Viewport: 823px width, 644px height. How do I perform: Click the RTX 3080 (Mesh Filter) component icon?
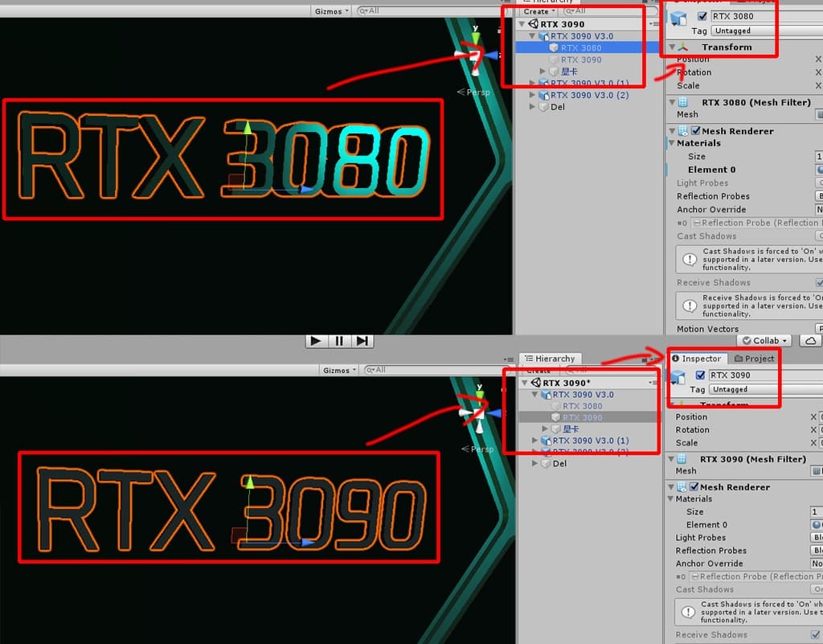[x=682, y=102]
